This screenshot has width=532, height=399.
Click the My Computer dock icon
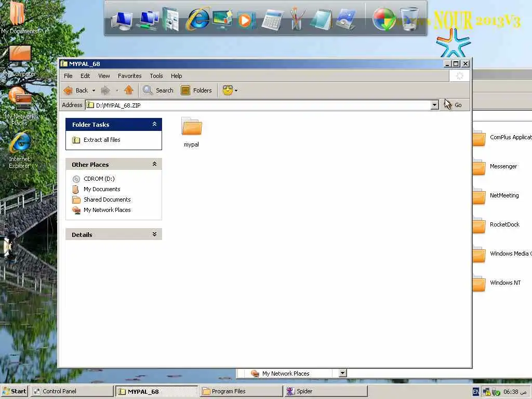(122, 20)
